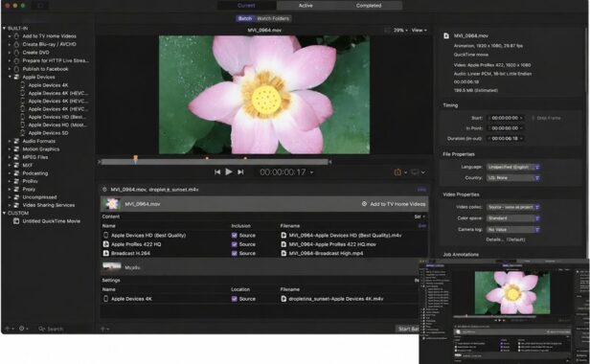This screenshot has height=364, width=590.
Task: Open the Set dropdown in Content header
Action: click(x=420, y=216)
